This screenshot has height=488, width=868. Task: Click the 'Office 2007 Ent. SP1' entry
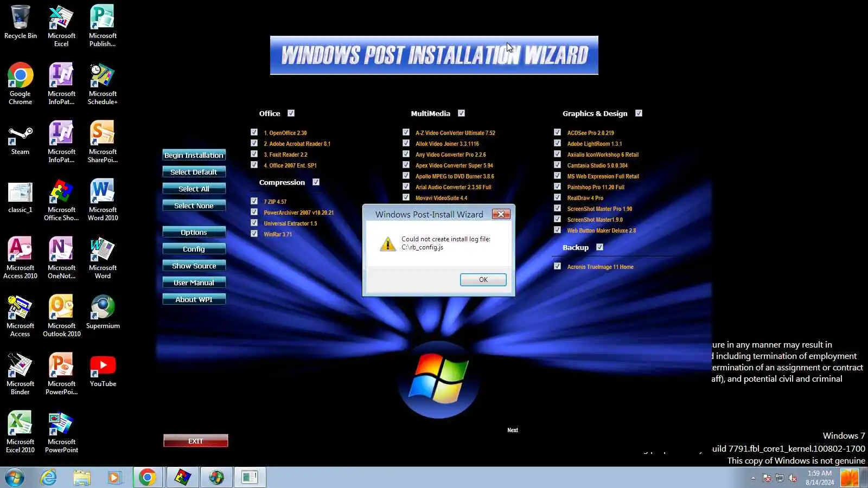tap(290, 165)
